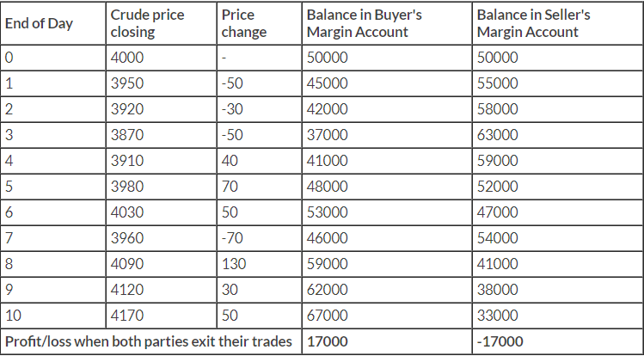The width and height of the screenshot is (644, 356).
Task: Select the crude price 3910 cell
Action: (x=161, y=161)
